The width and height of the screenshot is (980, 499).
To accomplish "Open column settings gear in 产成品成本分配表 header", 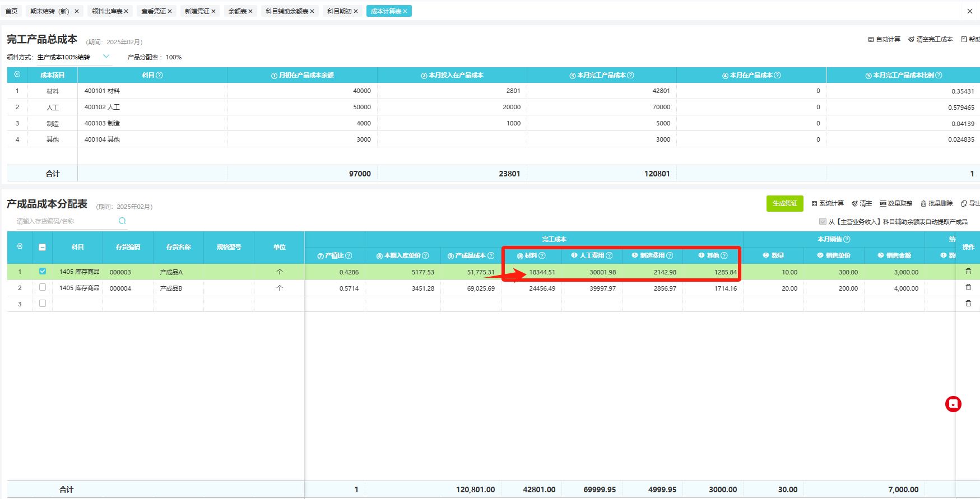I will coord(20,246).
